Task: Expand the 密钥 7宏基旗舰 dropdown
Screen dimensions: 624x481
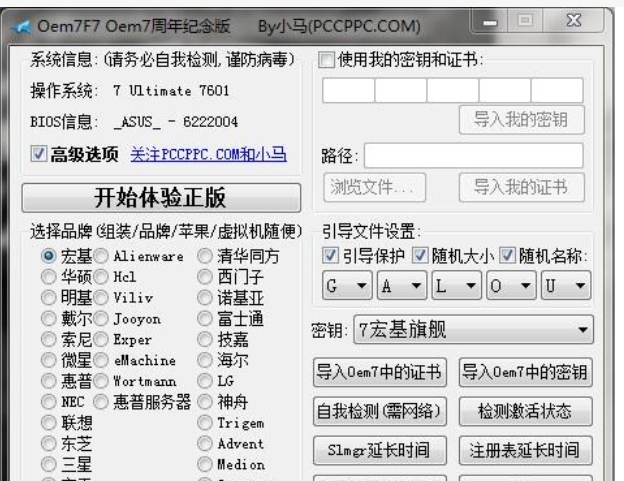Action: pyautogui.click(x=473, y=329)
